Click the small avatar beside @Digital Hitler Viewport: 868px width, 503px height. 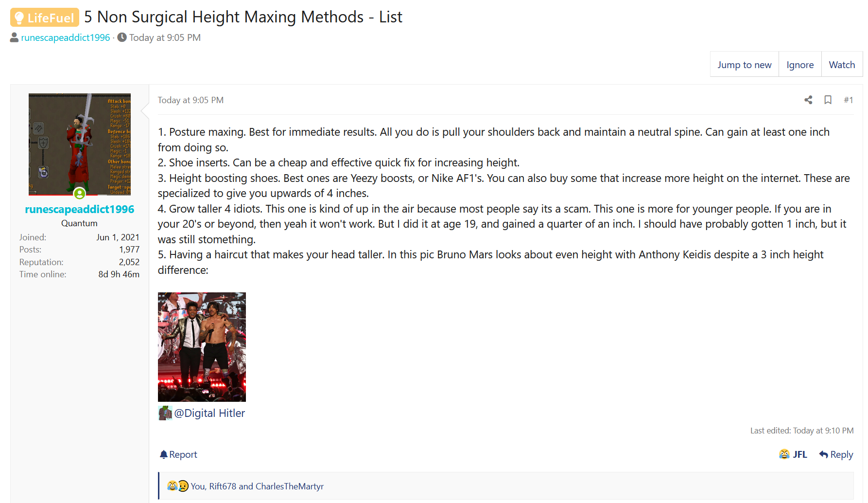[x=165, y=413]
